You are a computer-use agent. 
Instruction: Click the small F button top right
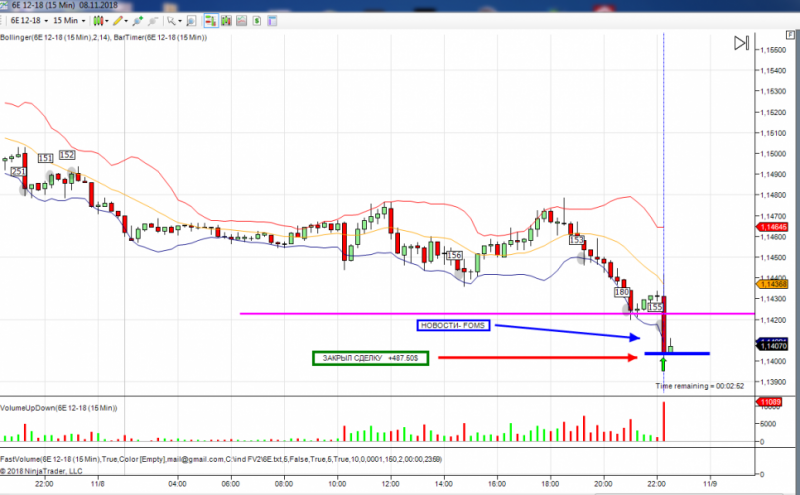pos(790,35)
